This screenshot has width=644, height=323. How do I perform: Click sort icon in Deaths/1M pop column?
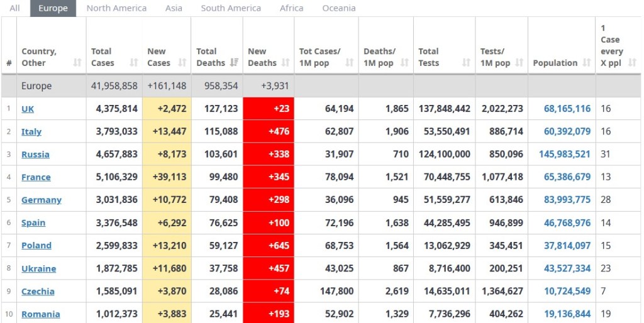(x=404, y=63)
